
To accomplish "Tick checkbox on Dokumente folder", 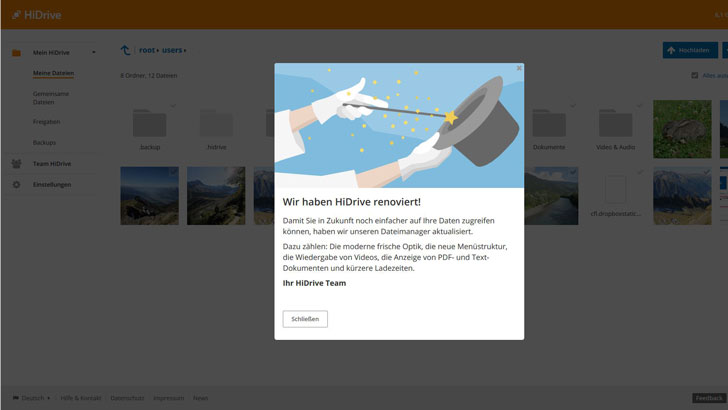I will 572,106.
